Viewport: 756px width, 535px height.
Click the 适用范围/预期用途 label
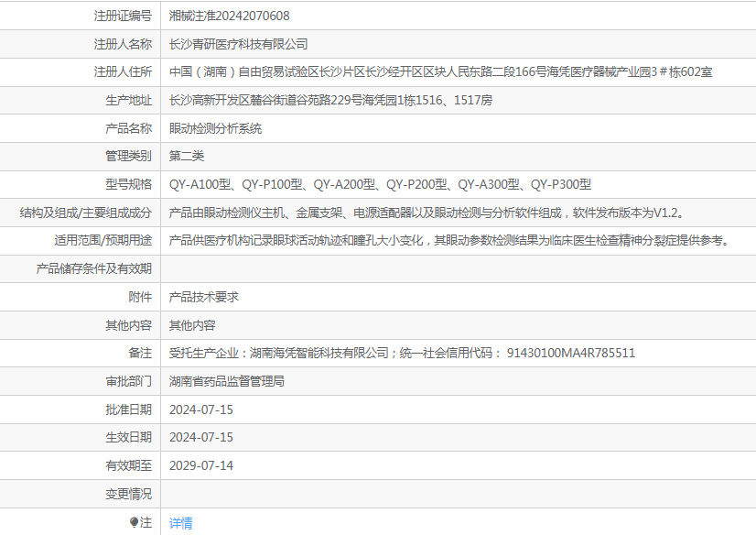click(103, 240)
